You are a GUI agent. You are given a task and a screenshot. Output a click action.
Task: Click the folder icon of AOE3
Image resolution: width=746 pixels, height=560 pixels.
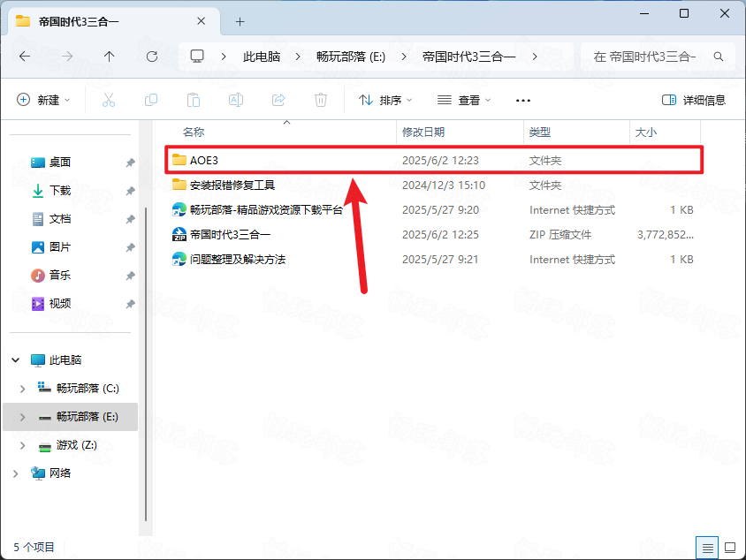pos(179,160)
